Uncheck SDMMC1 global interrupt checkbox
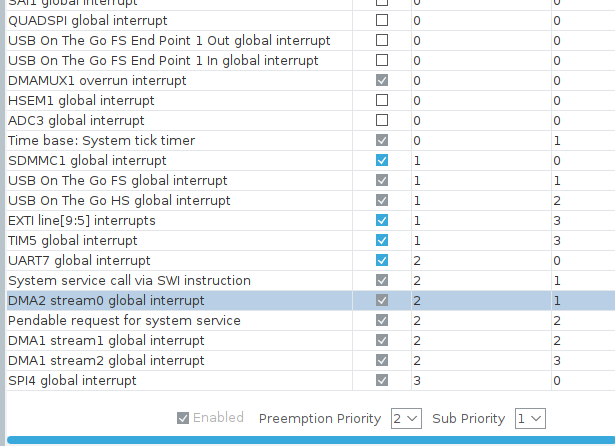The height and width of the screenshot is (446, 615). (x=382, y=160)
